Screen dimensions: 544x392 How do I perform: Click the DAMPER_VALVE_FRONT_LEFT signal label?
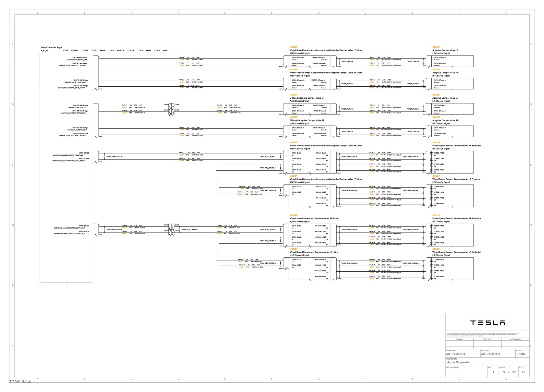coord(77,60)
